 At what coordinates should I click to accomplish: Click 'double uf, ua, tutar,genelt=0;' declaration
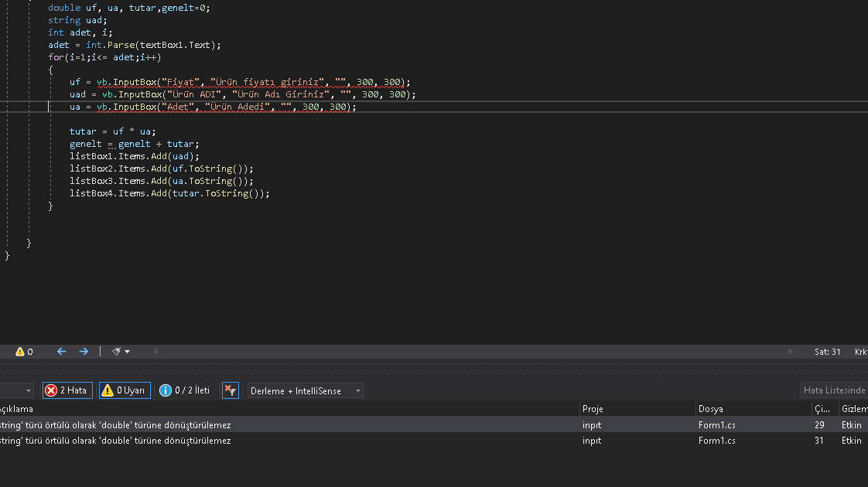(x=128, y=8)
